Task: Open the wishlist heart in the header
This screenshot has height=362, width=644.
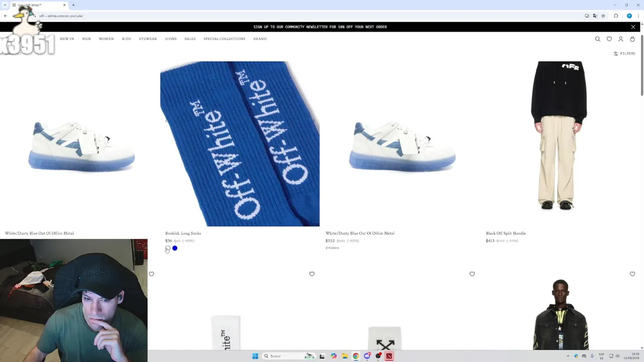Action: tap(609, 39)
